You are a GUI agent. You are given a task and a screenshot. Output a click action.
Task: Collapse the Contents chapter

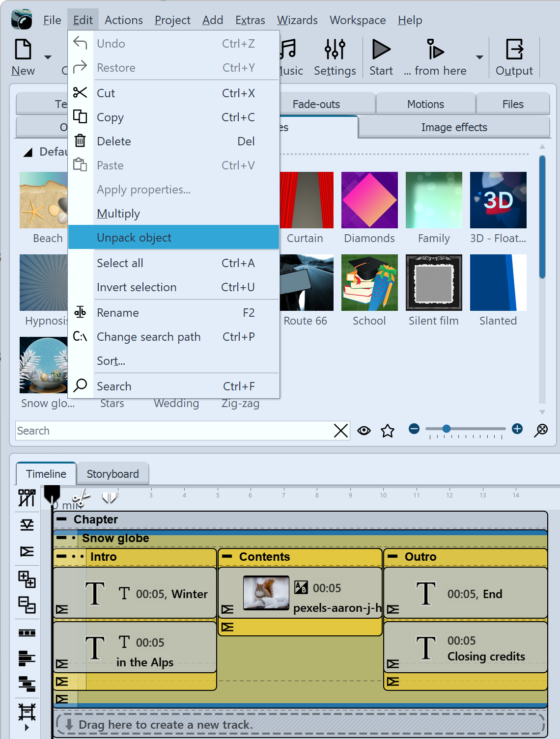point(227,556)
